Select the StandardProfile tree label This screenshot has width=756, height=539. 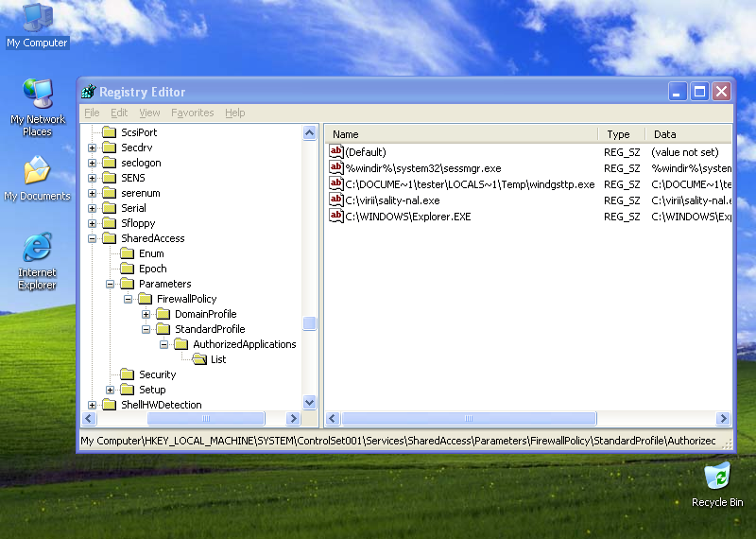(210, 329)
